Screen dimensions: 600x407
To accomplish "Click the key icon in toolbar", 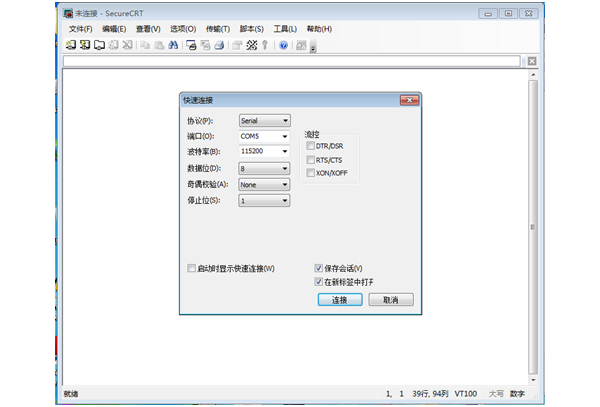I will click(x=265, y=46).
